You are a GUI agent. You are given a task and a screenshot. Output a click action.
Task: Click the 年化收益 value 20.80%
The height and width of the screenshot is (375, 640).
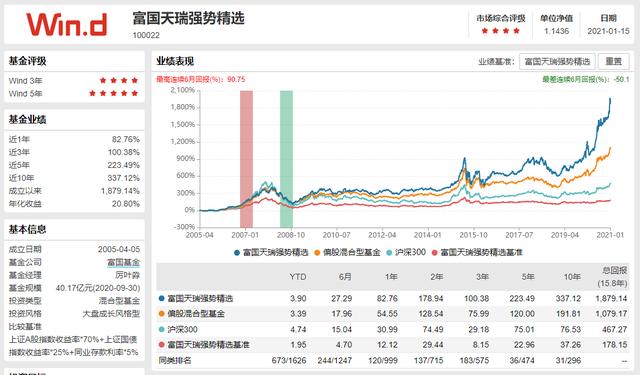point(126,204)
